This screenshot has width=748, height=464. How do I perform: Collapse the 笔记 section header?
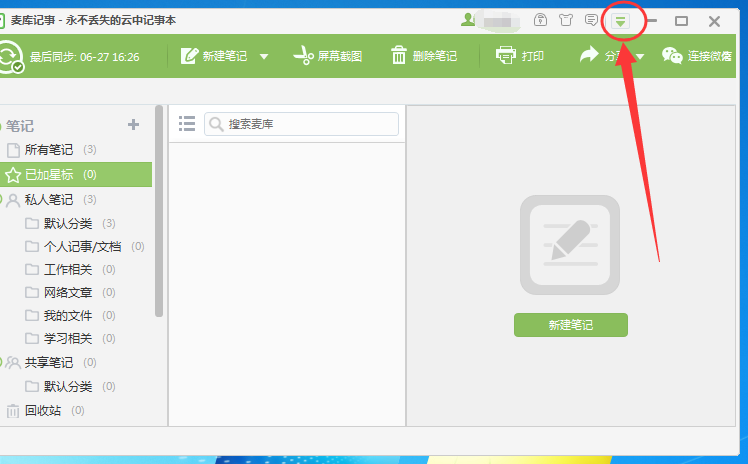coord(1,126)
